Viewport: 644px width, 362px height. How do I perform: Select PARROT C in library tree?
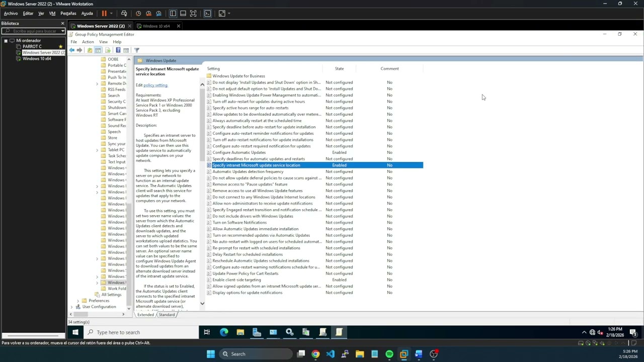[x=32, y=47]
